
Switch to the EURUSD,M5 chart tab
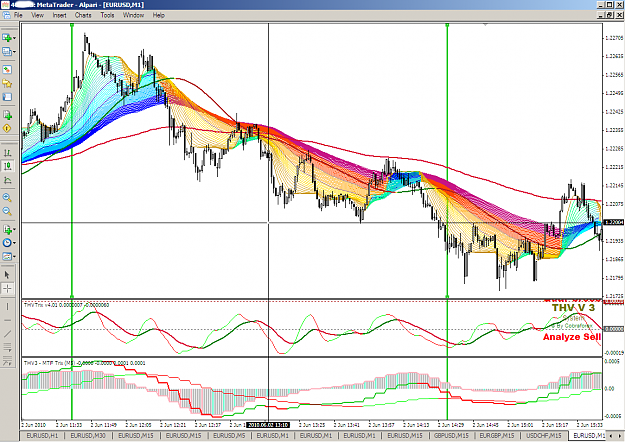coord(229,436)
